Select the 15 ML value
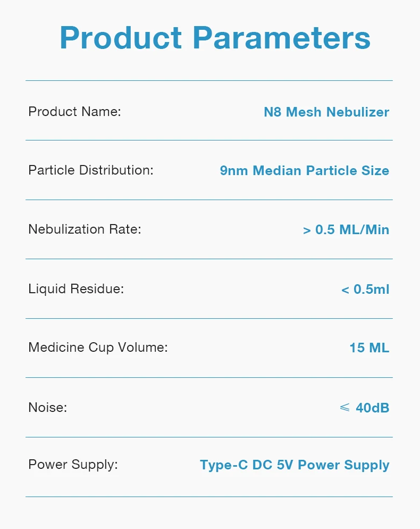The height and width of the screenshot is (529, 420). coord(369,348)
